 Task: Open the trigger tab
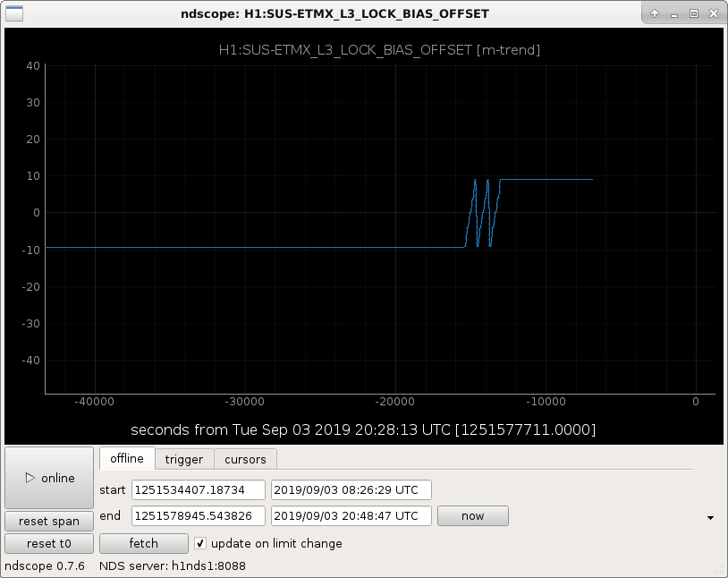(x=184, y=460)
